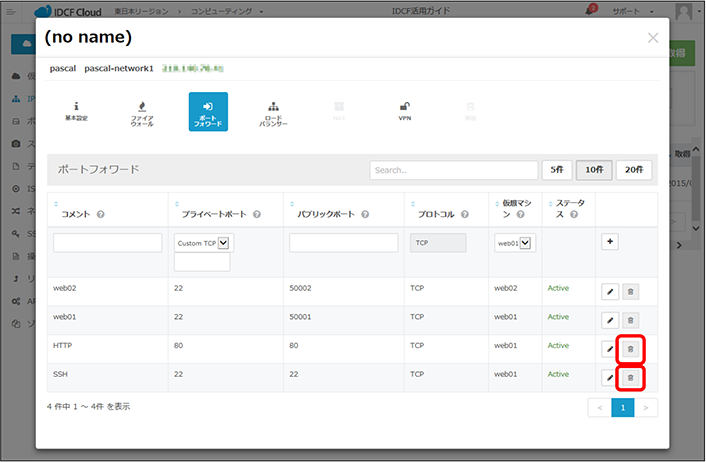Click the pascal-network1 label
The width and height of the screenshot is (706, 462).
pyautogui.click(x=119, y=68)
